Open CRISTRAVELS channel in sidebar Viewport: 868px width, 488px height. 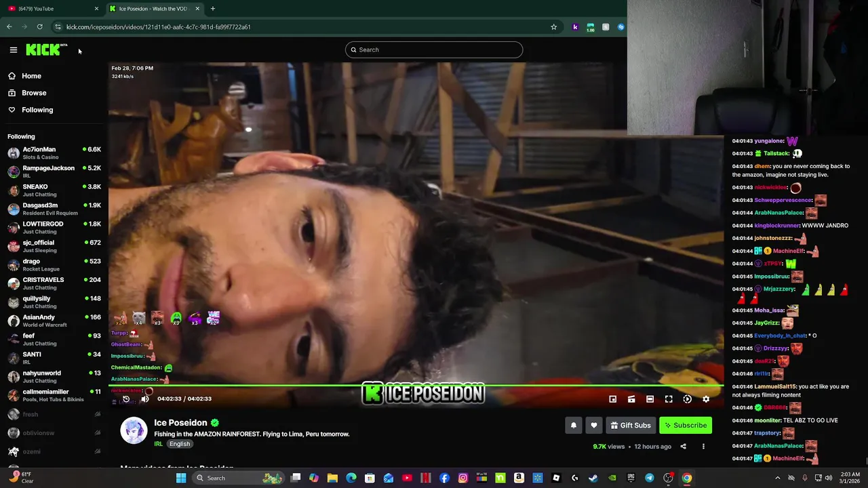coord(54,283)
